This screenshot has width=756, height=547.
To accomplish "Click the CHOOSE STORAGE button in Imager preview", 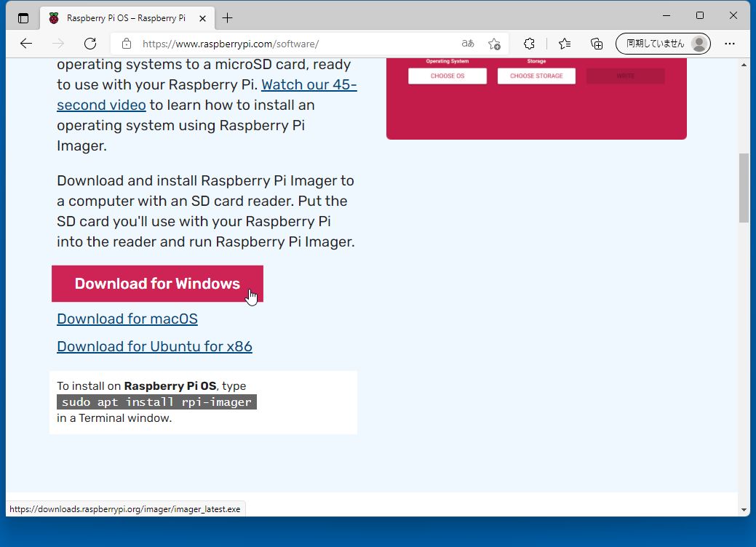I will pos(536,76).
